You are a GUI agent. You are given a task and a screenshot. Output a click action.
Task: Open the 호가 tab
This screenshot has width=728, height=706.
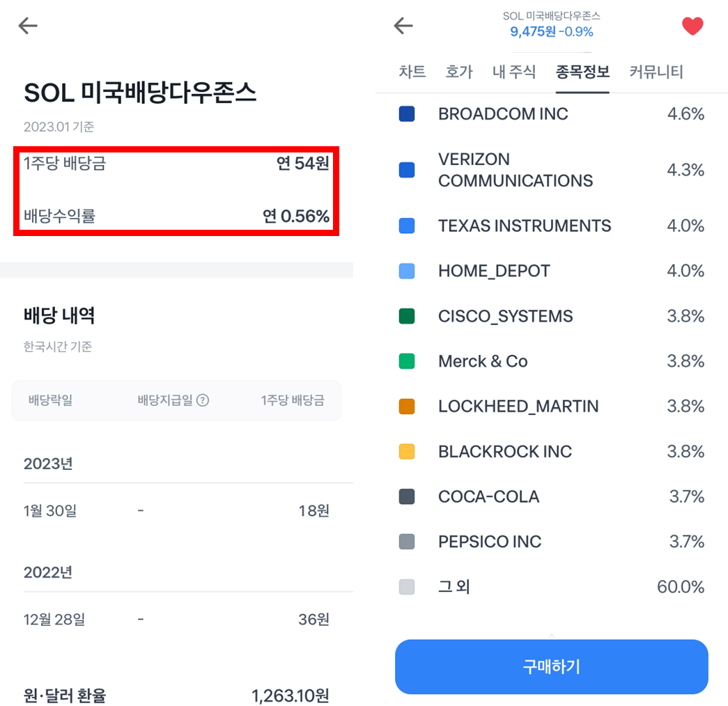(x=459, y=72)
